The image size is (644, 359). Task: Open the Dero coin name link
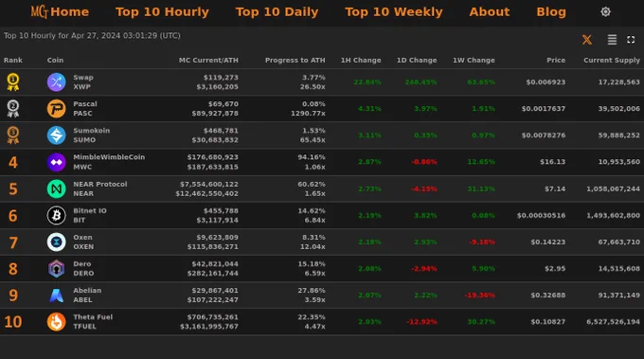[82, 263]
